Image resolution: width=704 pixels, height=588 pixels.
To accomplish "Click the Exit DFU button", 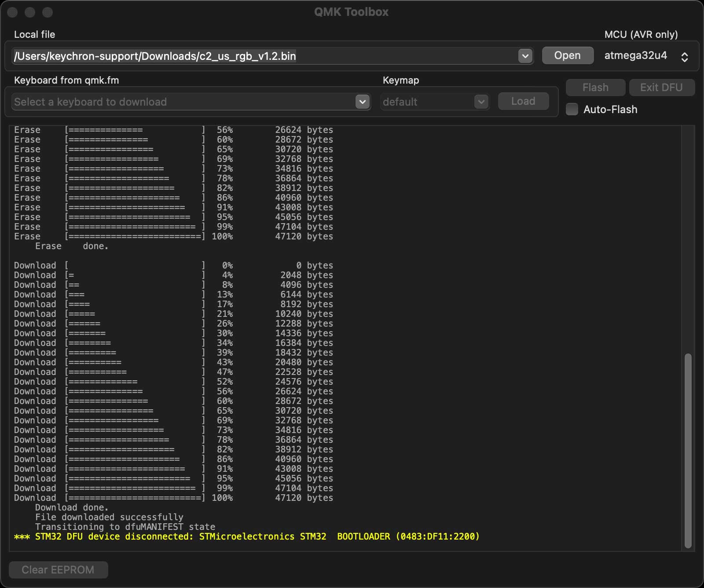I will (x=661, y=87).
